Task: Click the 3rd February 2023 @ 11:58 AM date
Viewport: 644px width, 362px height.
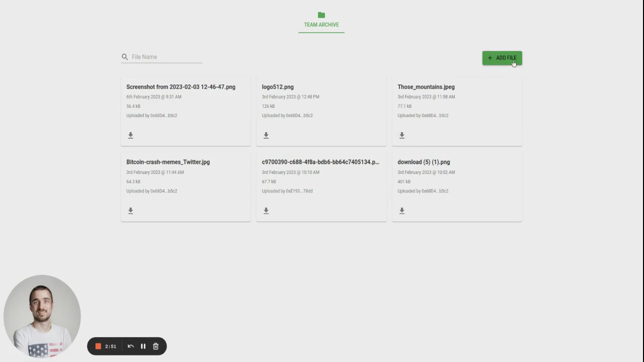Action: [x=426, y=97]
